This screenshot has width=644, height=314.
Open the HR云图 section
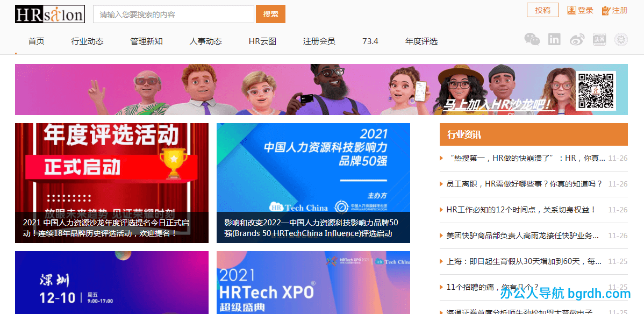[x=262, y=41]
